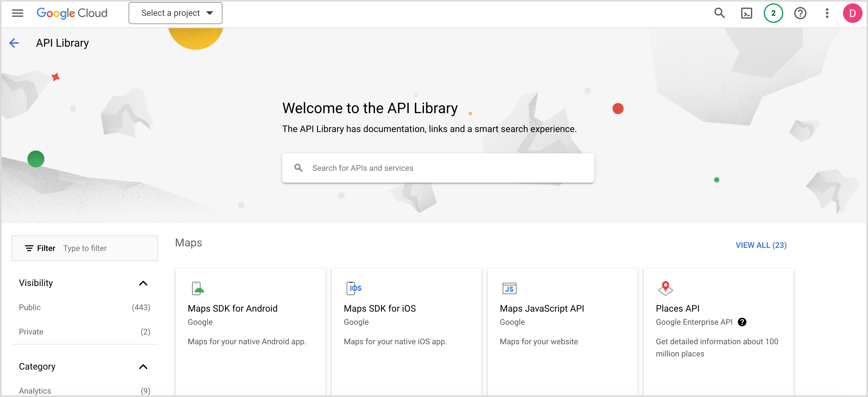Image resolution: width=868 pixels, height=397 pixels.
Task: Select the Analytics category filter
Action: pyautogui.click(x=34, y=390)
